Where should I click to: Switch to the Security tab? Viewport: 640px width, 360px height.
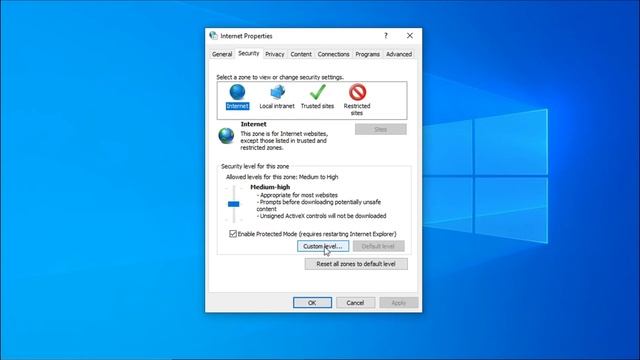(x=249, y=53)
